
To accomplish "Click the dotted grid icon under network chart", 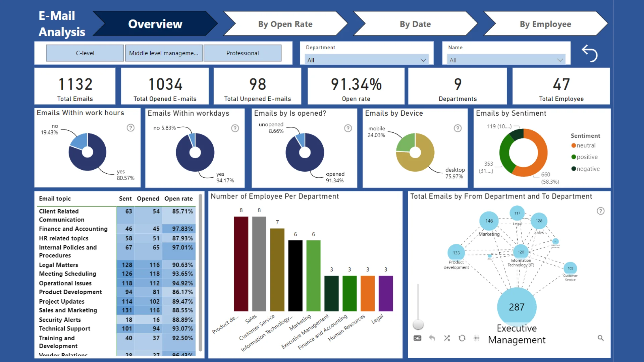I will (x=476, y=338).
